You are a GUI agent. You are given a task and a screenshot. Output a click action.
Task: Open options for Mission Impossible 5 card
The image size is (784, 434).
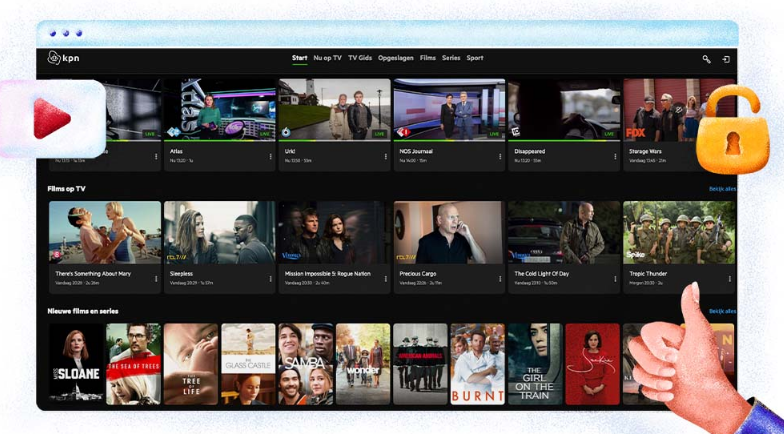(386, 278)
